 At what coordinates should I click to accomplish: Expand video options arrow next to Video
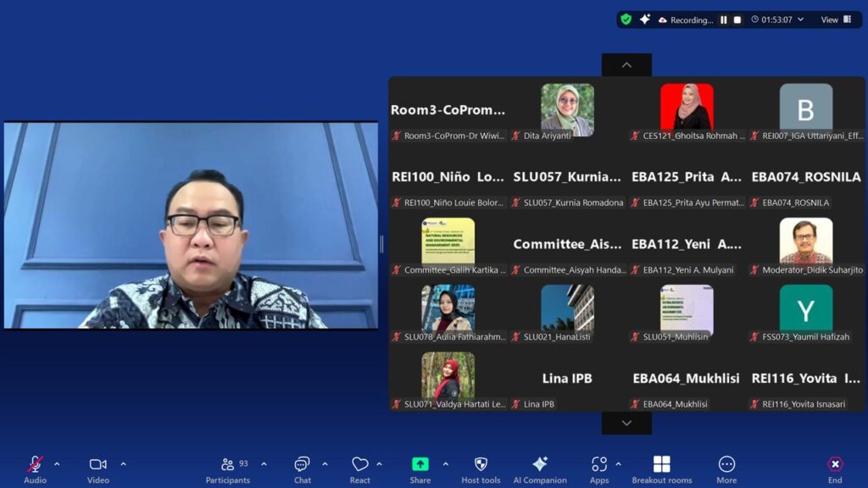tap(123, 463)
